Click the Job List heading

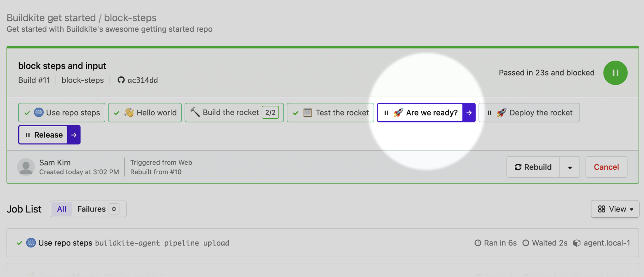pyautogui.click(x=24, y=209)
